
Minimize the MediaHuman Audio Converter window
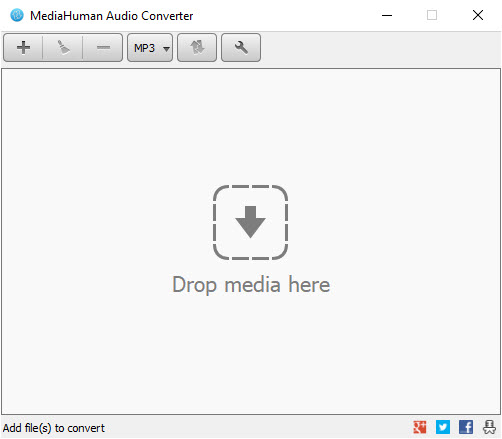[387, 15]
